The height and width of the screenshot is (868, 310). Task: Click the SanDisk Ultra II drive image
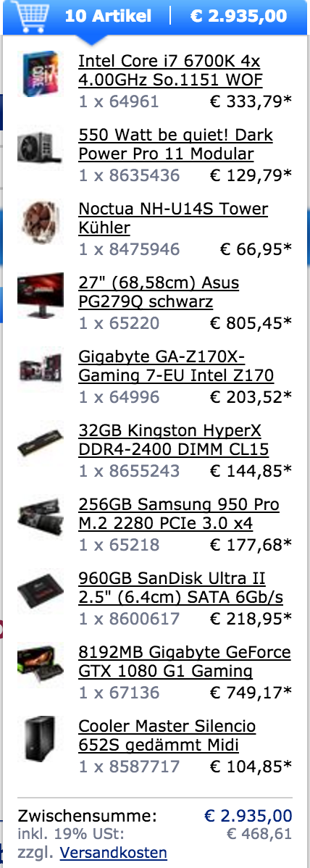coord(40,592)
